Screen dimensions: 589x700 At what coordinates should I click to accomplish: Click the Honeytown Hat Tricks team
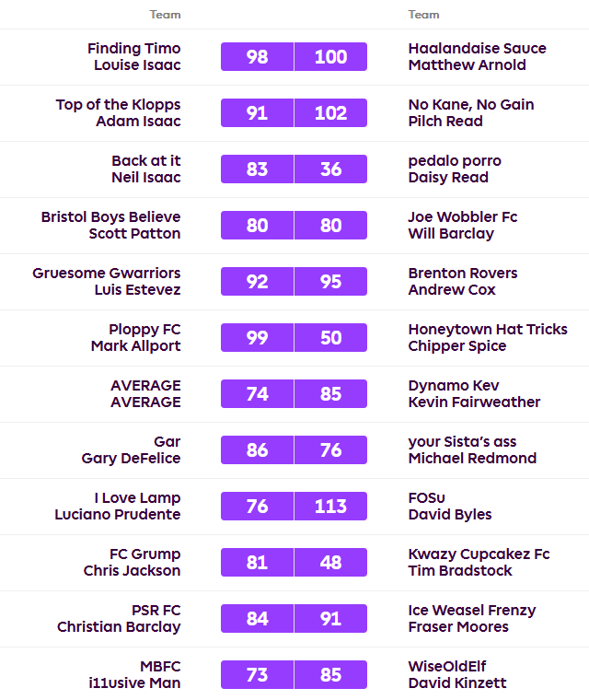(488, 330)
